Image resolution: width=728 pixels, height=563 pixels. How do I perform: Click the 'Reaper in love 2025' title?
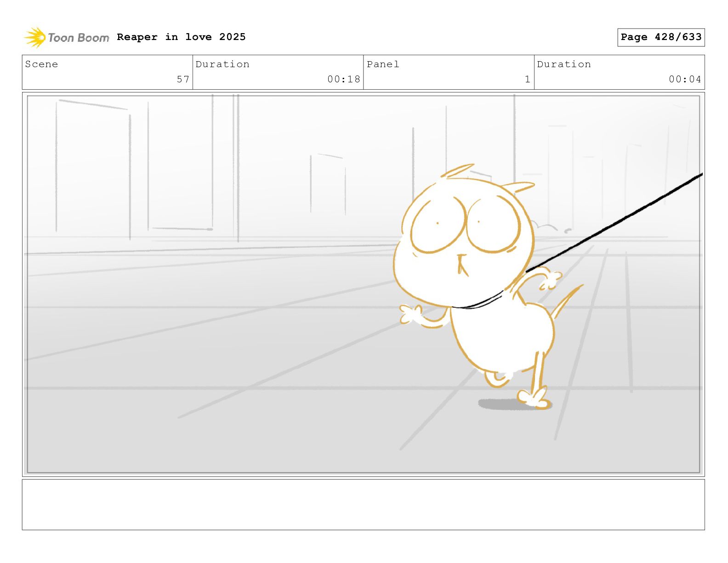pyautogui.click(x=181, y=37)
